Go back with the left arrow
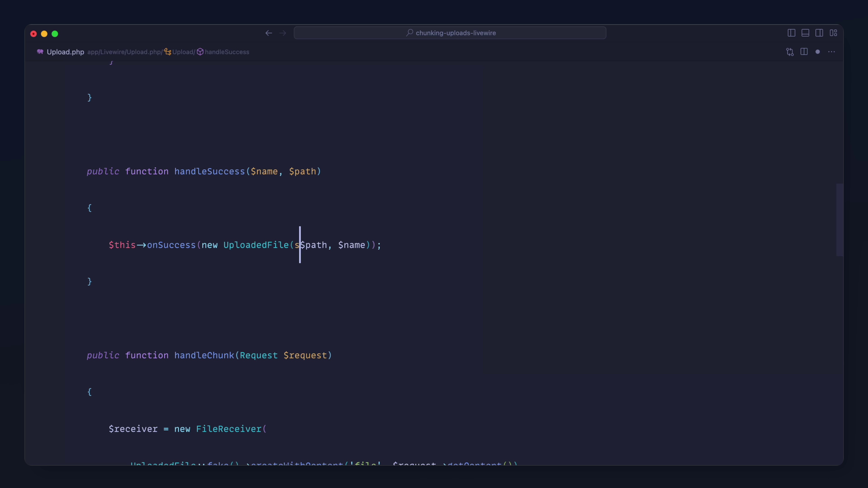 click(x=269, y=33)
